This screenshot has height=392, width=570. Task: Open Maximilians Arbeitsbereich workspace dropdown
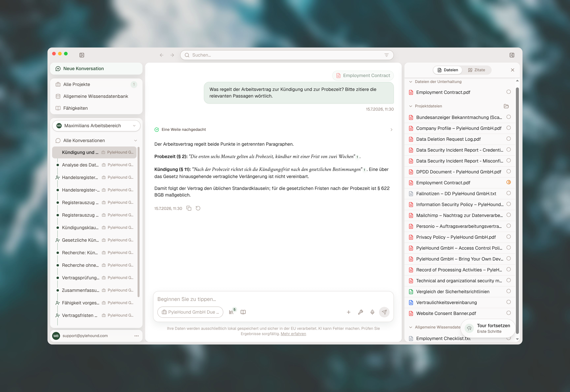coord(96,126)
